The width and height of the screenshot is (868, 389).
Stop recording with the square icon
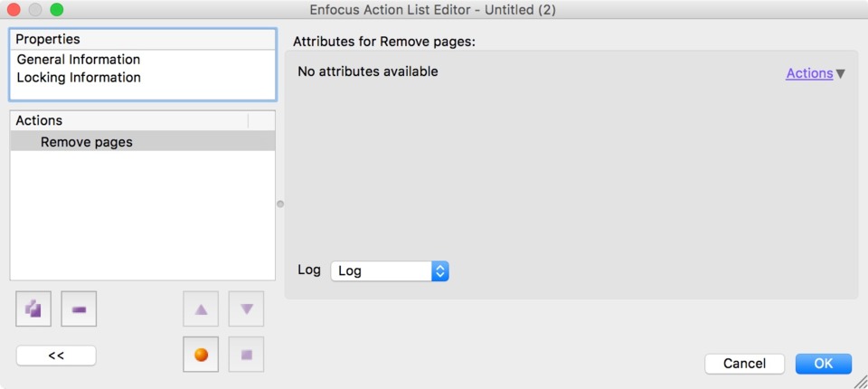246,354
